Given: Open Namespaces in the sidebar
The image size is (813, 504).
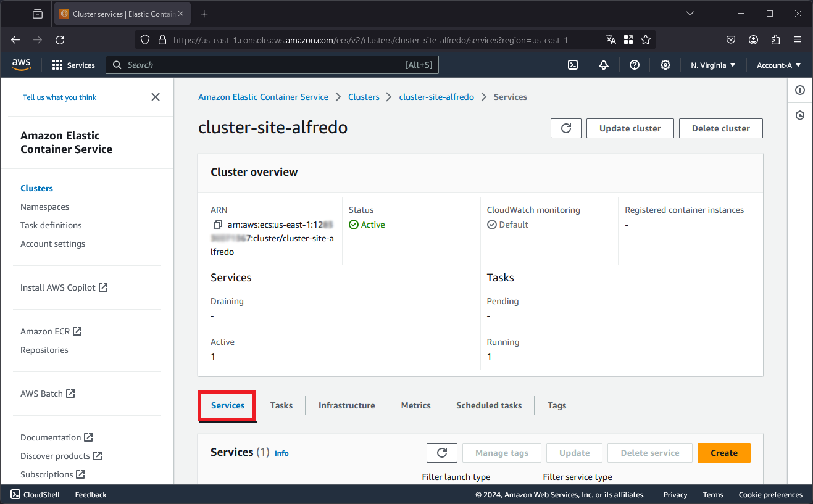Looking at the screenshot, I should pyautogui.click(x=44, y=207).
